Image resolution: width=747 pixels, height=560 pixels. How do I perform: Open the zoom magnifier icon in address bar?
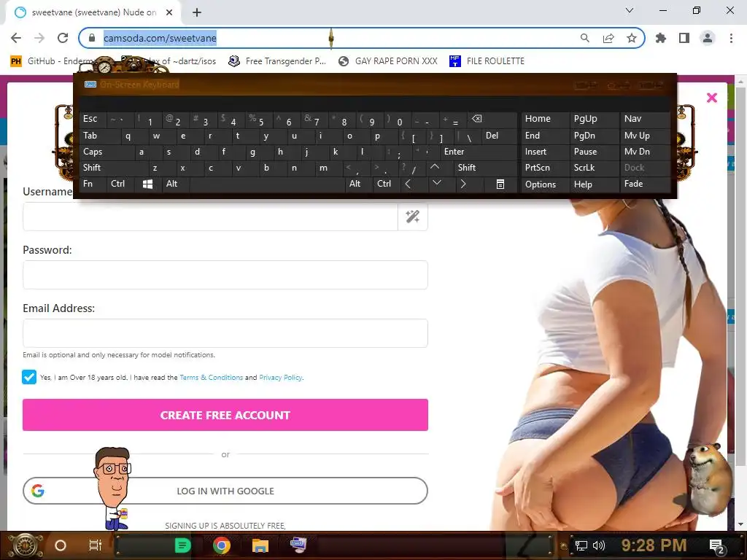(x=584, y=38)
